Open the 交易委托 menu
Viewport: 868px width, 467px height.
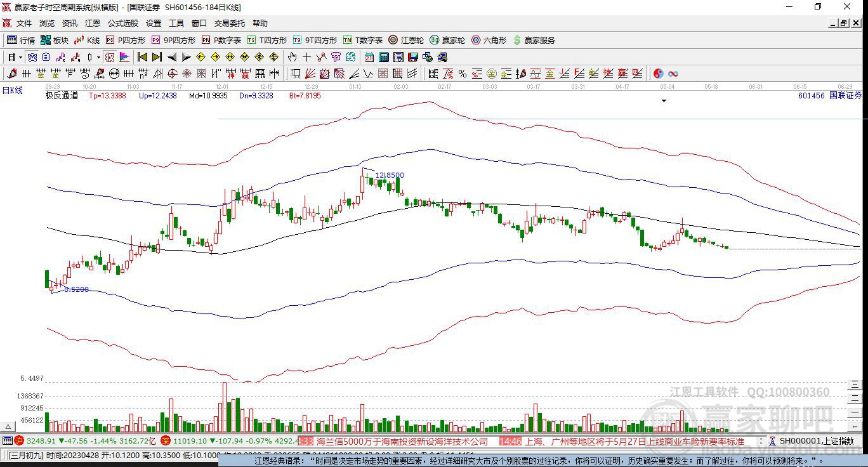point(230,23)
